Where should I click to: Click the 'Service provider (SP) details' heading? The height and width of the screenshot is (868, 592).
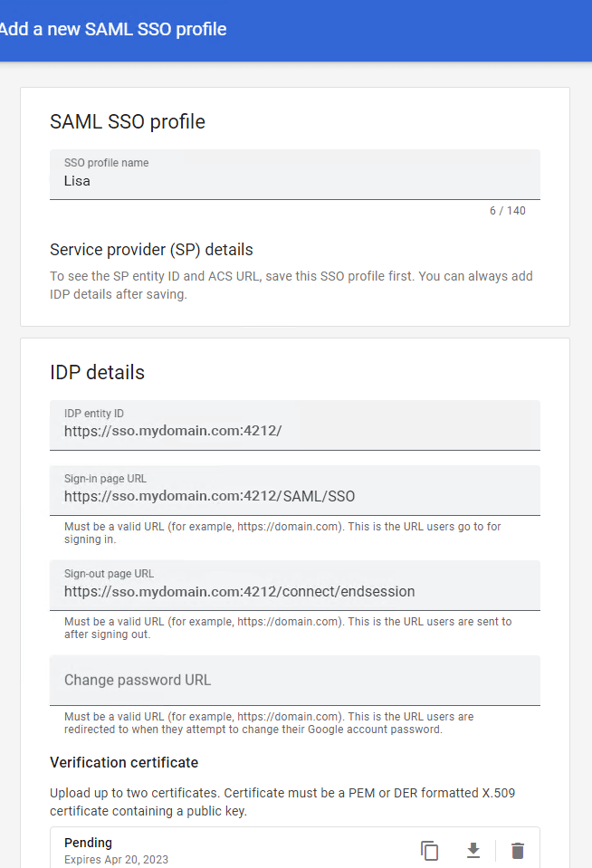click(x=151, y=249)
